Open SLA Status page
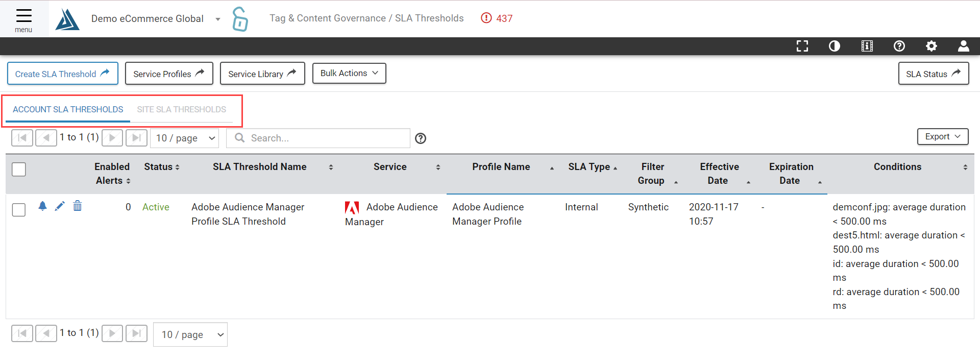 tap(934, 74)
